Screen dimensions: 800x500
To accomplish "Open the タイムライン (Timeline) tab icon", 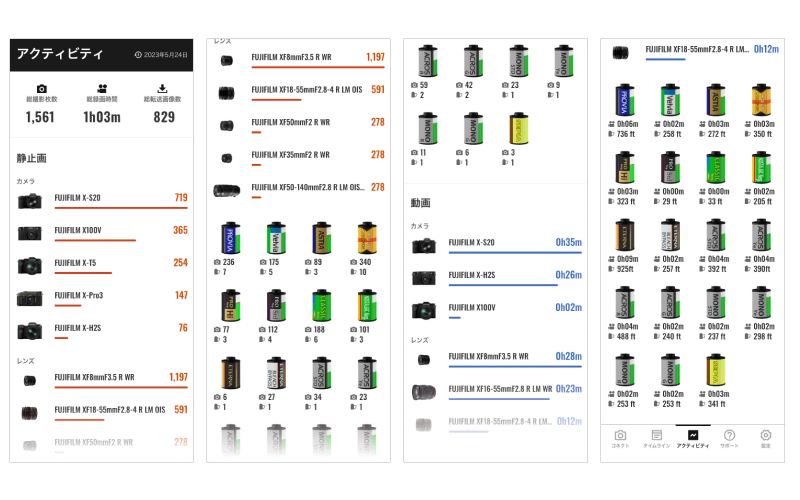I will click(x=656, y=437).
